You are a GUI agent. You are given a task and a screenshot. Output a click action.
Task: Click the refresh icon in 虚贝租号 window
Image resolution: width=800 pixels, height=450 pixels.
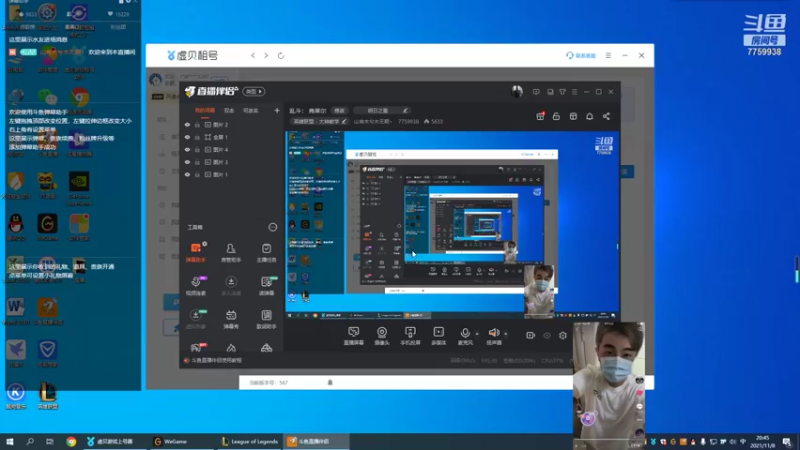281,55
